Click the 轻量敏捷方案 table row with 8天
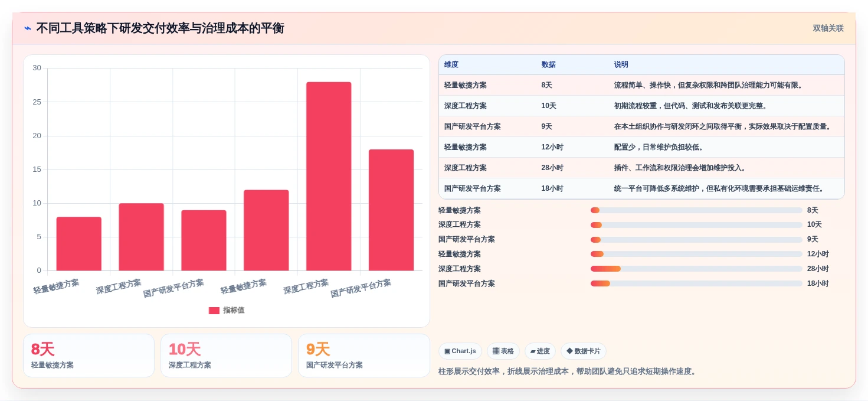868x401 pixels. coord(641,85)
